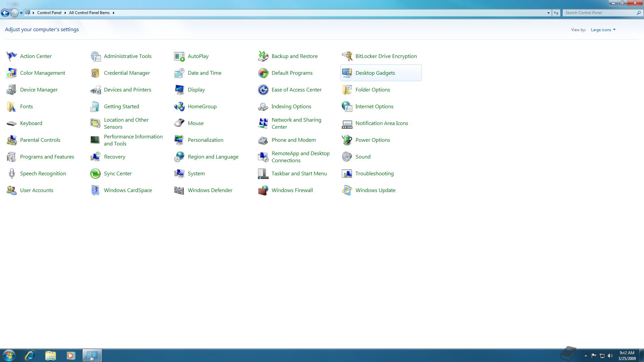Click the AutoPlay icon

click(179, 56)
